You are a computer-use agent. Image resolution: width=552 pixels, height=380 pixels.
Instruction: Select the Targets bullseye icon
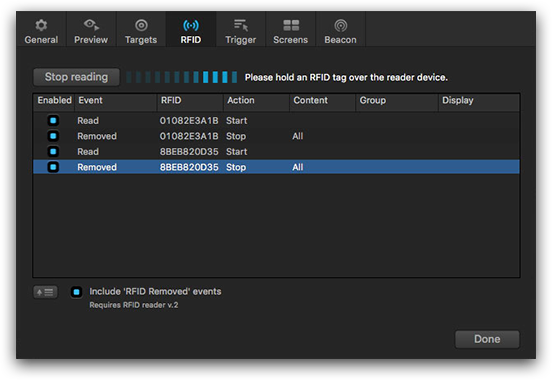(141, 25)
